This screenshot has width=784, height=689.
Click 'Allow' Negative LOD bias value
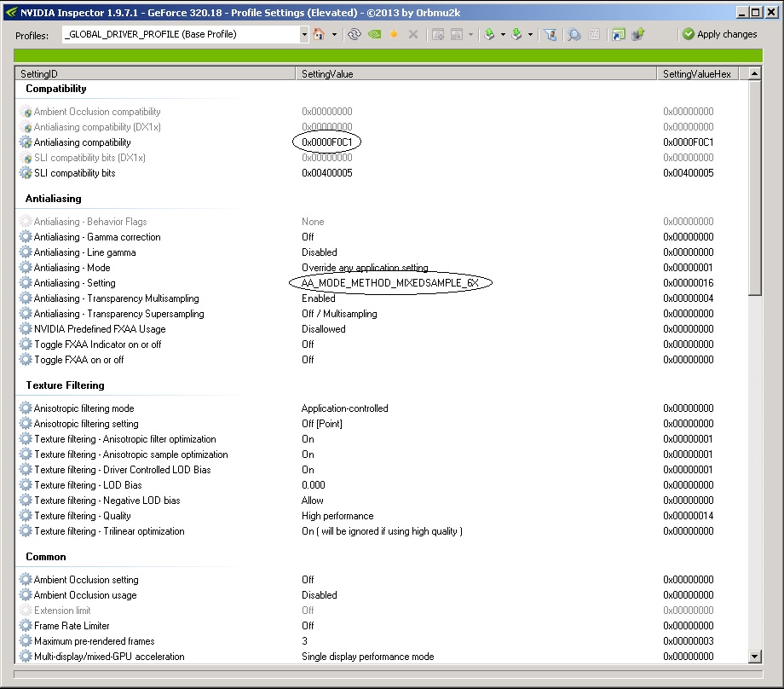coord(313,501)
